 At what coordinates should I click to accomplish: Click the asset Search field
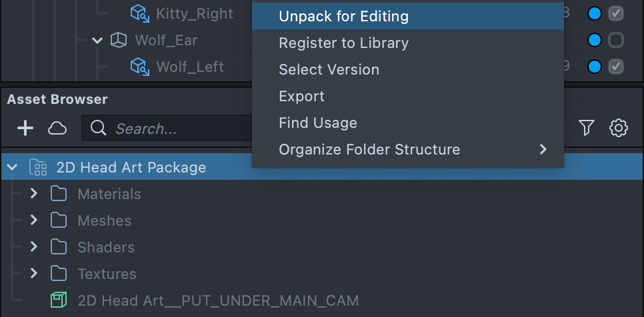pos(173,129)
